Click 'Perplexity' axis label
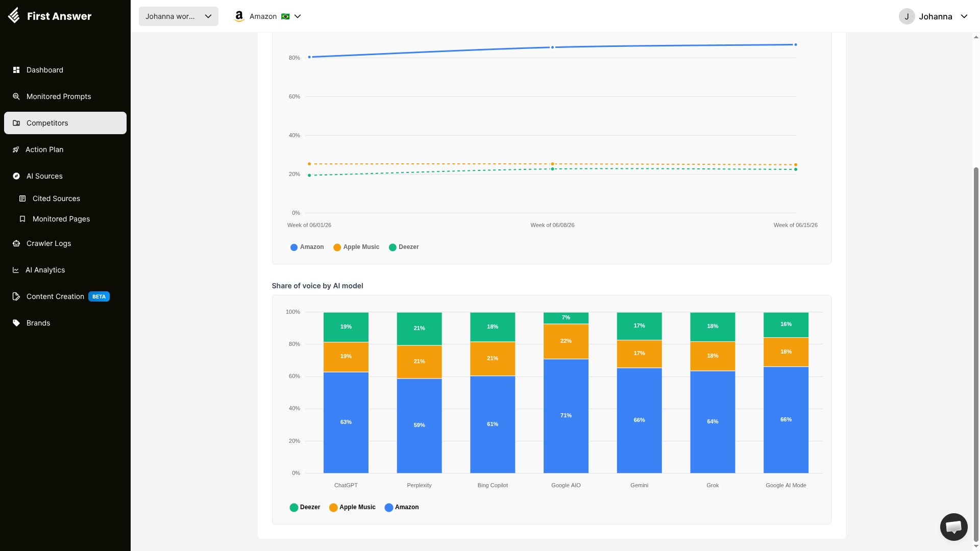 (419, 485)
